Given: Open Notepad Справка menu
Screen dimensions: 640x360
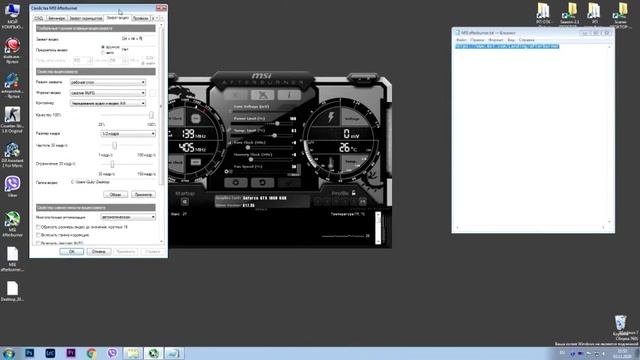Looking at the screenshot, I should (527, 40).
